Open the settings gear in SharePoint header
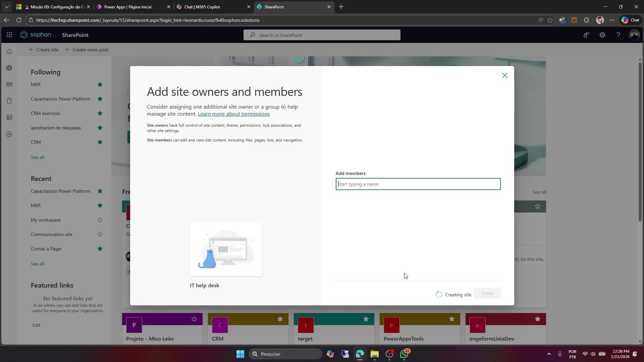 (602, 35)
